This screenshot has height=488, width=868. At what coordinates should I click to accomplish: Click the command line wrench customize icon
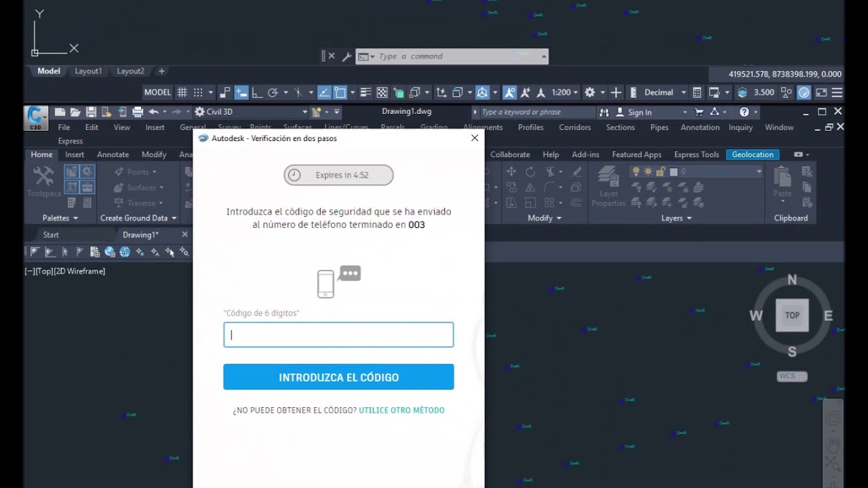coord(347,57)
